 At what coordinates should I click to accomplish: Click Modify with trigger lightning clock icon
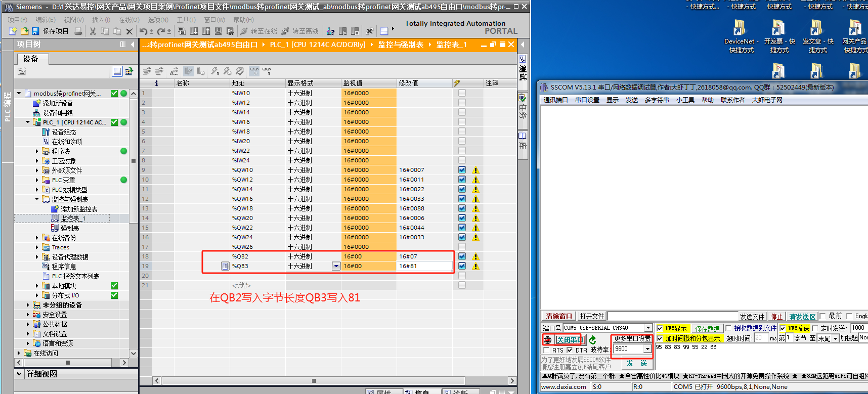point(227,71)
